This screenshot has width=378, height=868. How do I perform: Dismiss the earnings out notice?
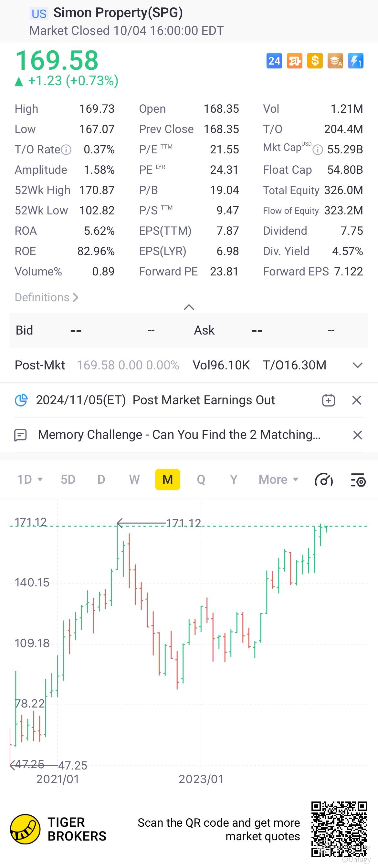click(x=357, y=400)
